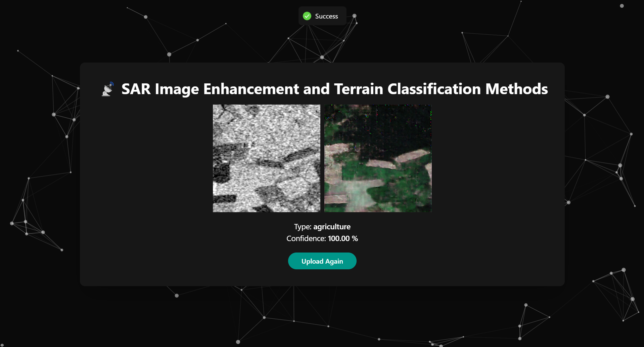
Task: Select the heading SAR Image Enhancement and Terrain Classification Methods
Action: [x=334, y=89]
